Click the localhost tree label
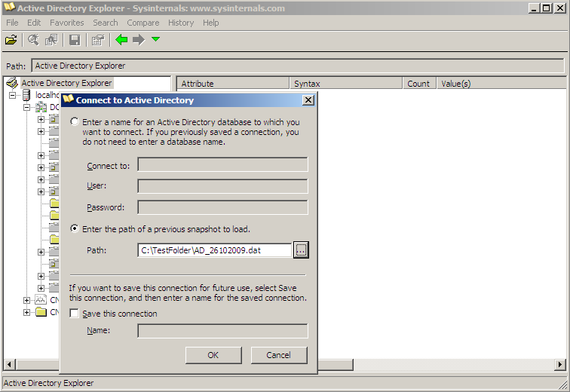570x392 pixels. click(x=47, y=95)
